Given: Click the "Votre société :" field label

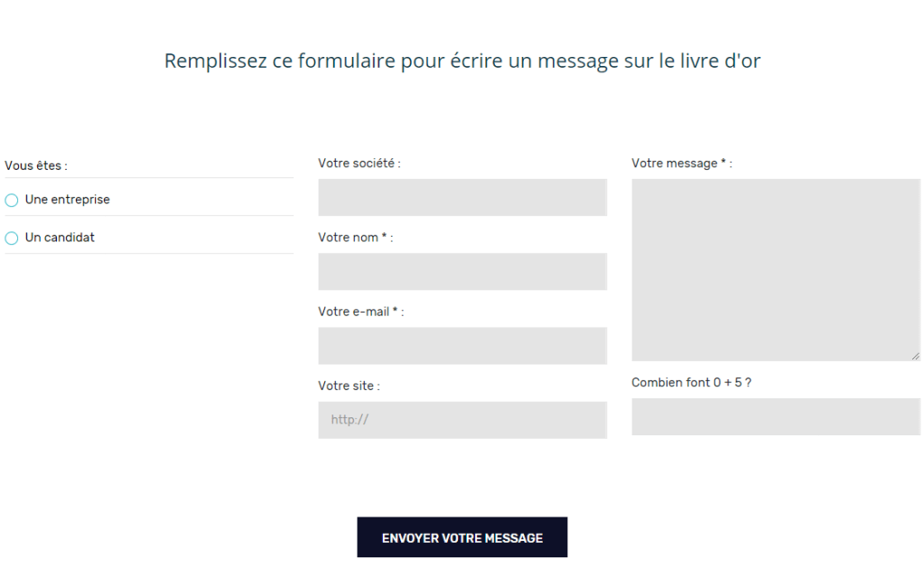Looking at the screenshot, I should (359, 163).
